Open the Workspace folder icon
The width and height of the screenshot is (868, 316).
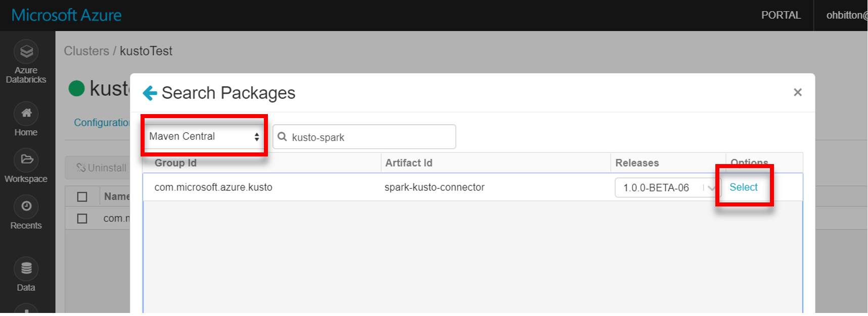26,160
